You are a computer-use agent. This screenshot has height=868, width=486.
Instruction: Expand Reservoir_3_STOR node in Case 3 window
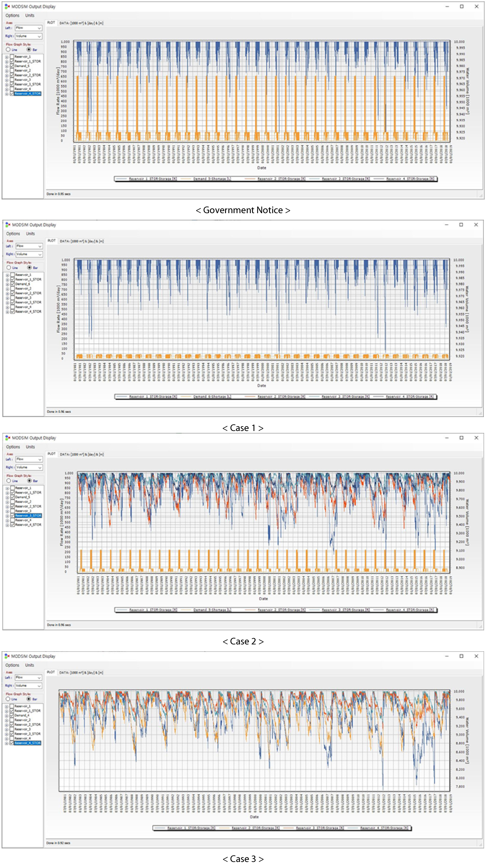coord(7,734)
